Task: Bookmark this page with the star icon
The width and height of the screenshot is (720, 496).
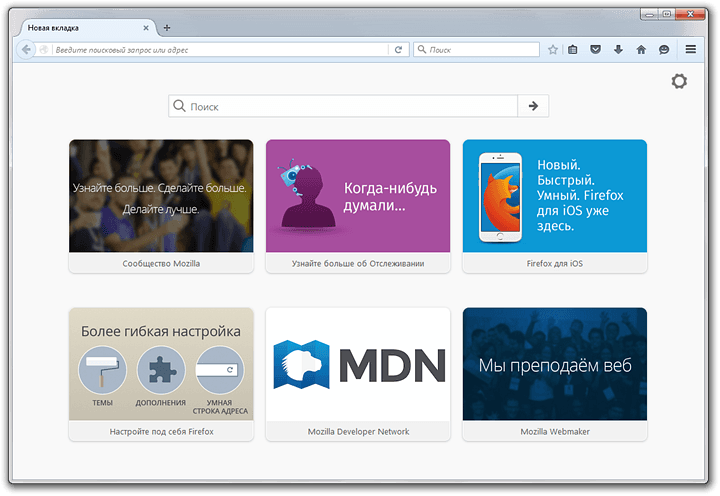Action: pos(553,50)
